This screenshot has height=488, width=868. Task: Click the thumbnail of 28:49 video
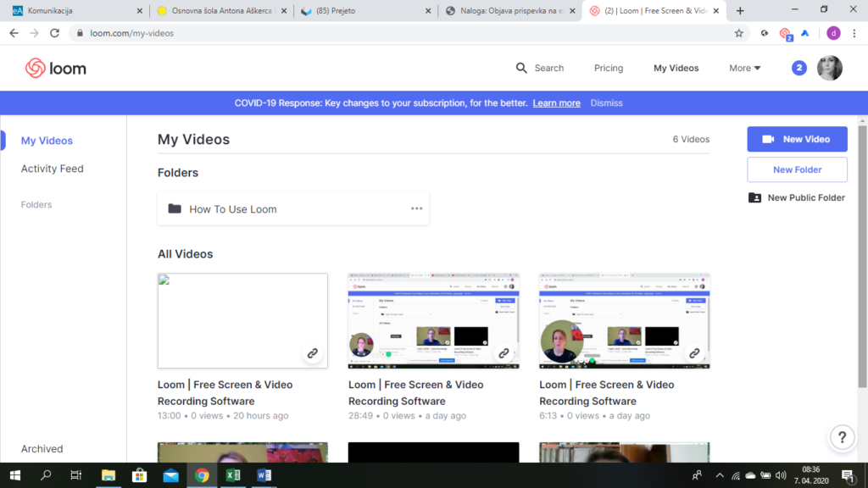coord(433,320)
